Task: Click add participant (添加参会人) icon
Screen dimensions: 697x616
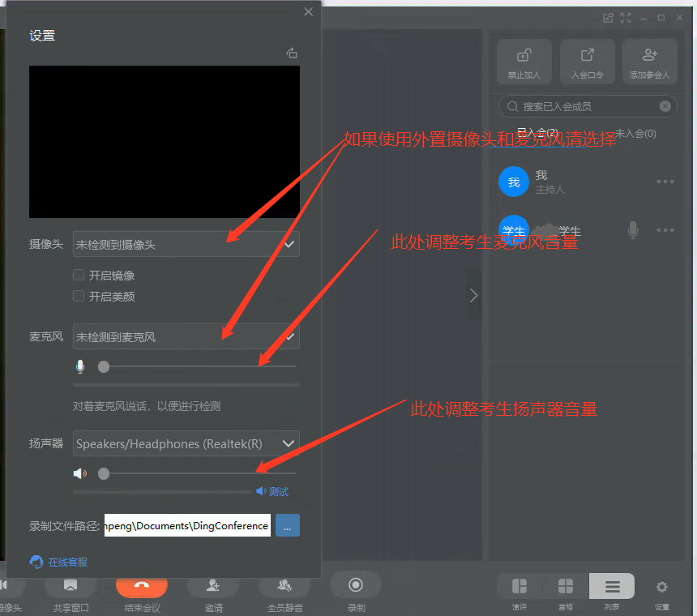Action: pos(649,62)
